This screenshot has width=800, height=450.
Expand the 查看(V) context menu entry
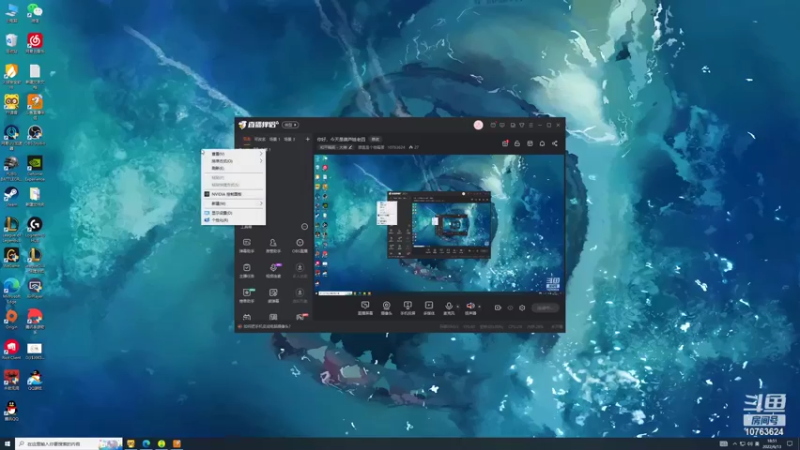pyautogui.click(x=234, y=154)
